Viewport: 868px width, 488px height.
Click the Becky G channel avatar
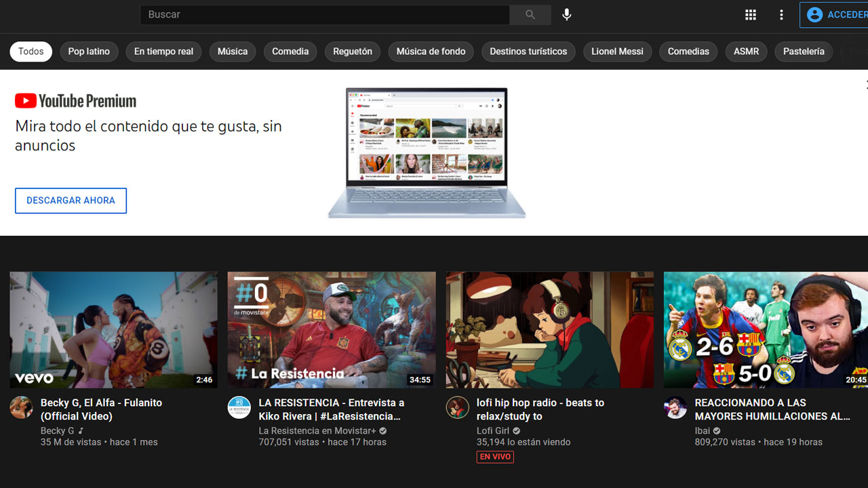(x=21, y=407)
